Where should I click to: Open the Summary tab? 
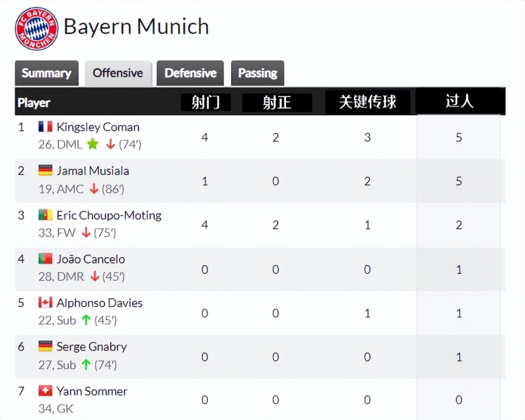click(x=47, y=73)
